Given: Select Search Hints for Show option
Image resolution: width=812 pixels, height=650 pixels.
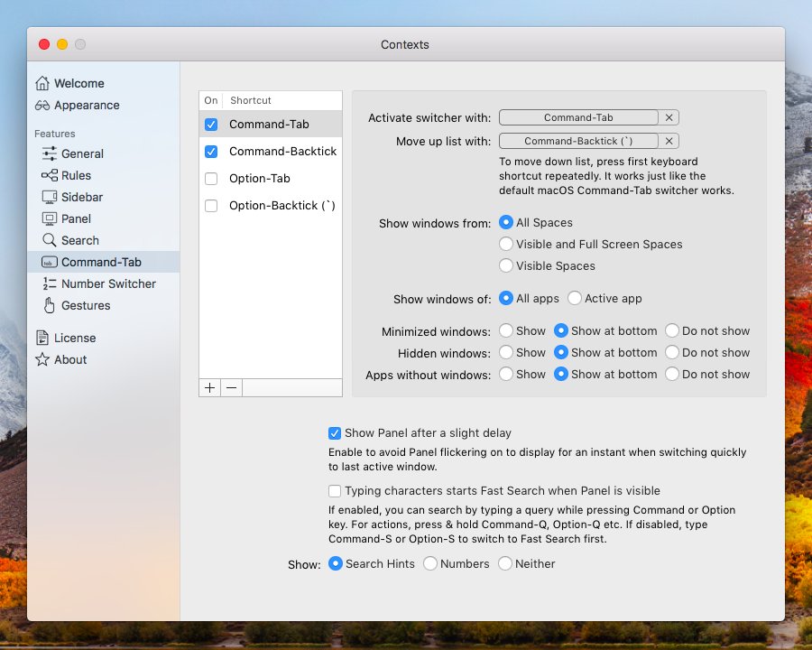Looking at the screenshot, I should [x=335, y=563].
